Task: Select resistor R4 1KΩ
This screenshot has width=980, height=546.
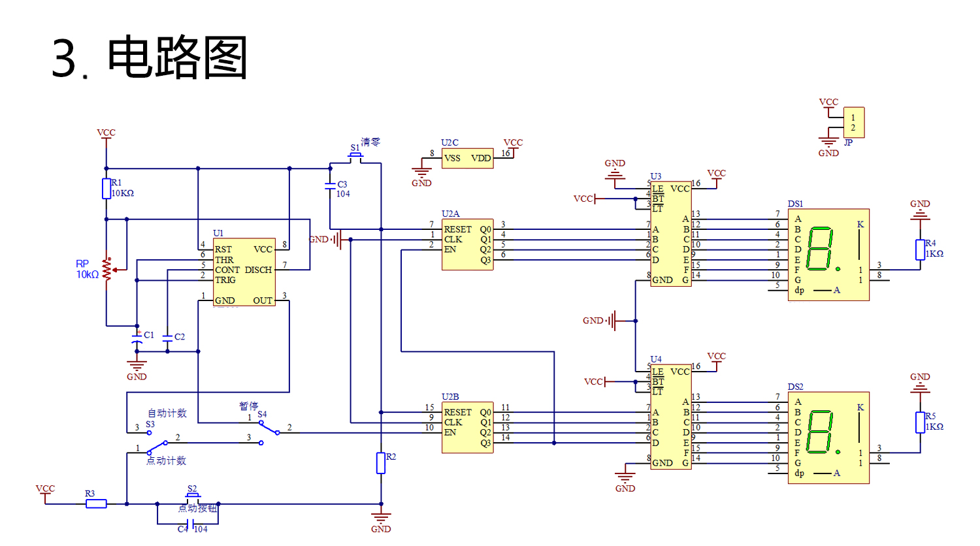Action: pyautogui.click(x=921, y=249)
